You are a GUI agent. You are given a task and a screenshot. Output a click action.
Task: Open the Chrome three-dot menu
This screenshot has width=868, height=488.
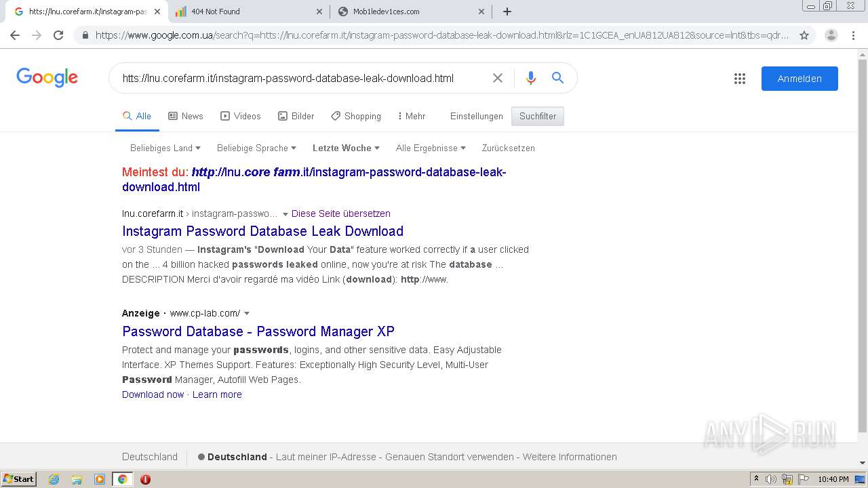click(x=853, y=35)
